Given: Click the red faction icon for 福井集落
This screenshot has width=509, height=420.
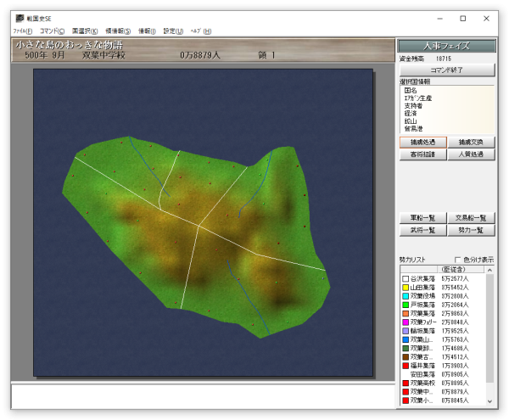Looking at the screenshot, I should coord(404,367).
